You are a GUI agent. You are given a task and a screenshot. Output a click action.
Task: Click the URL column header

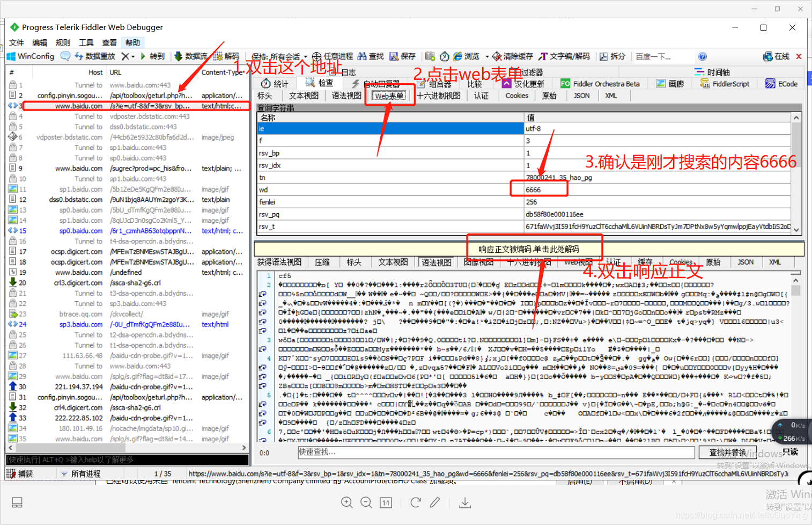click(115, 72)
